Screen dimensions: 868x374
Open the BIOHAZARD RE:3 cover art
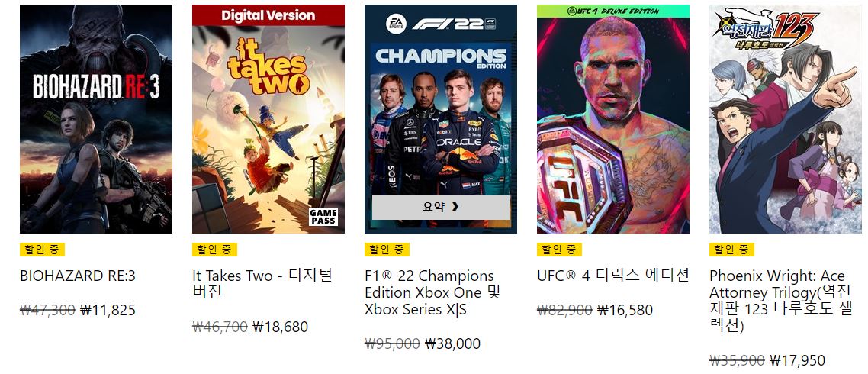(x=96, y=119)
